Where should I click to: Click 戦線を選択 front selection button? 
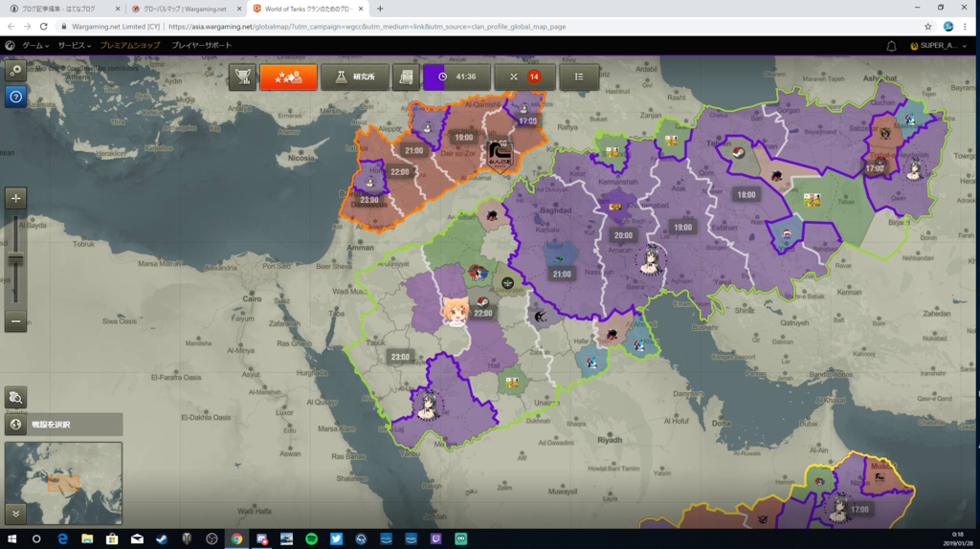63,424
